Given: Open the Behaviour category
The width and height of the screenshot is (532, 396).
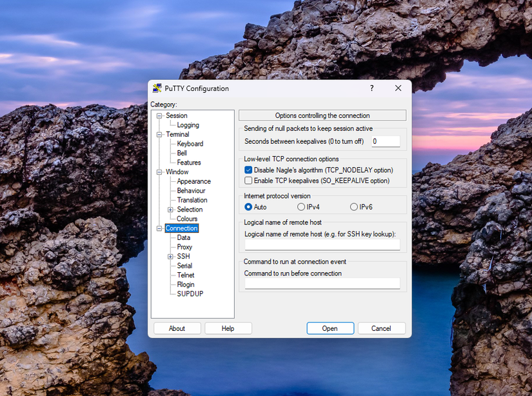Looking at the screenshot, I should 191,191.
